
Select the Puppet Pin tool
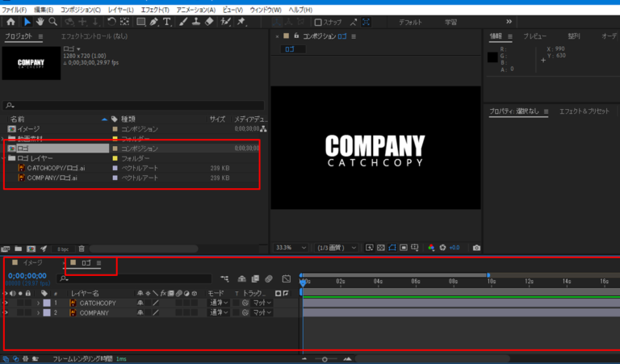point(243,23)
